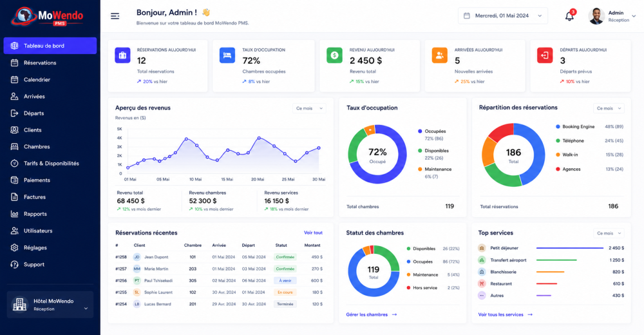
Task: Click the Taux d'occupation bed icon
Action: [227, 55]
